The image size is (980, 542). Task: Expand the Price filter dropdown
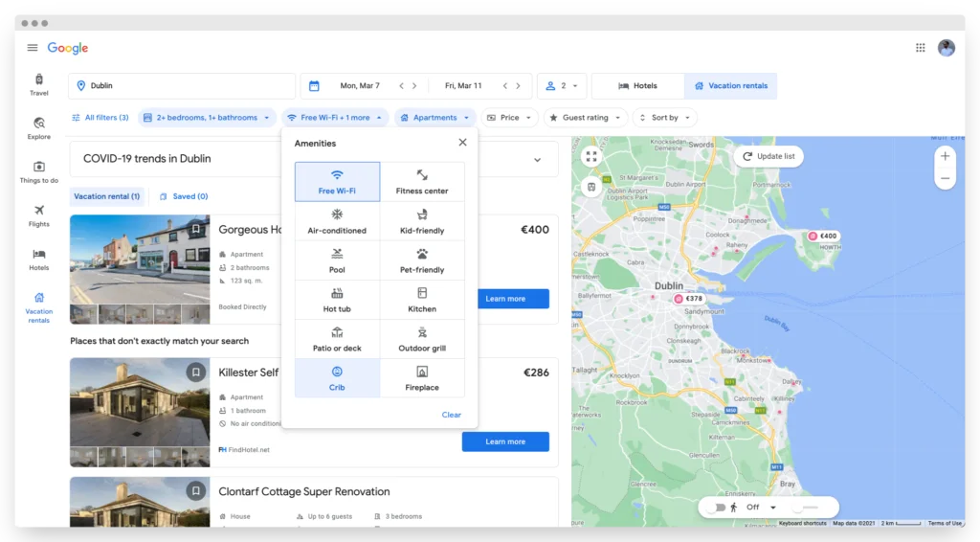click(x=509, y=118)
